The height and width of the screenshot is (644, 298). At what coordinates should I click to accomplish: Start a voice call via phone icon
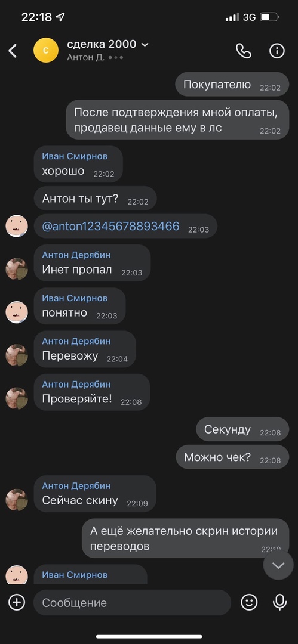point(243,51)
